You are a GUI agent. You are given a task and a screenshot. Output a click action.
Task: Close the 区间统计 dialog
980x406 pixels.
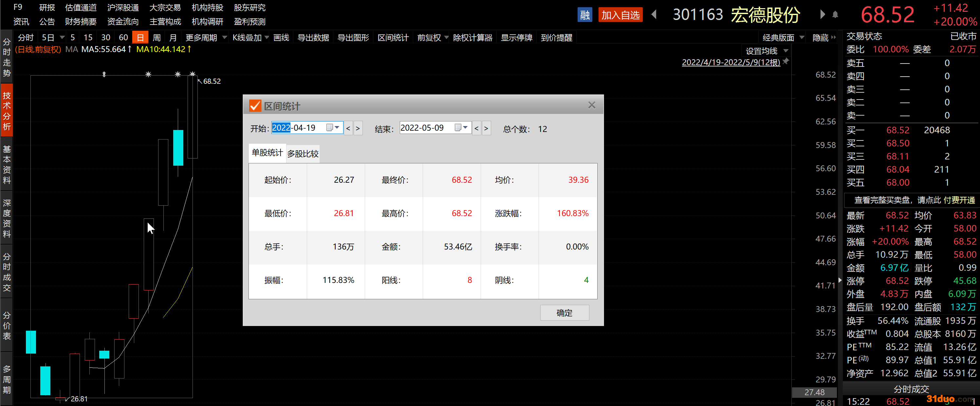pyautogui.click(x=591, y=105)
